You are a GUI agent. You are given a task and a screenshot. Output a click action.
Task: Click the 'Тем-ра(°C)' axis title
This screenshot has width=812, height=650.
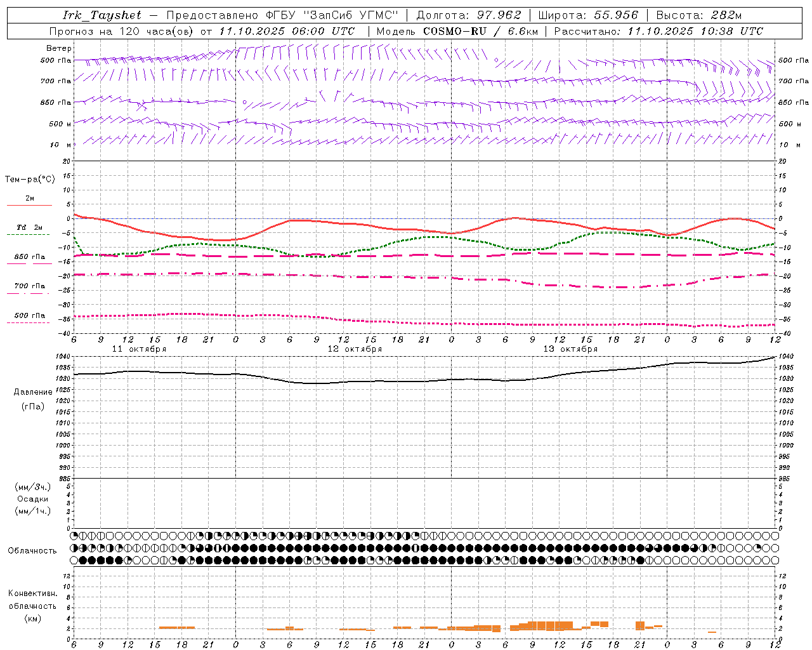30,180
